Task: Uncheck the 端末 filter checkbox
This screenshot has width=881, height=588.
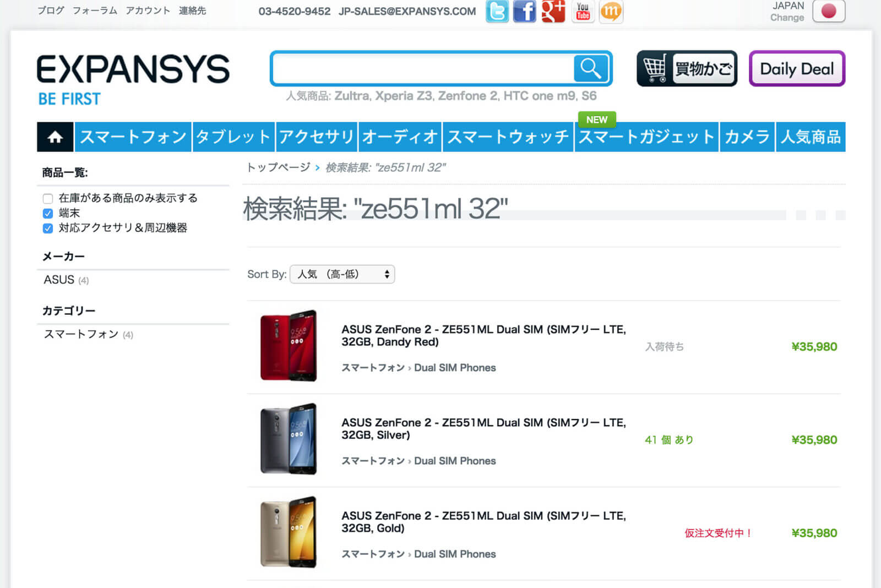Action: [x=48, y=213]
